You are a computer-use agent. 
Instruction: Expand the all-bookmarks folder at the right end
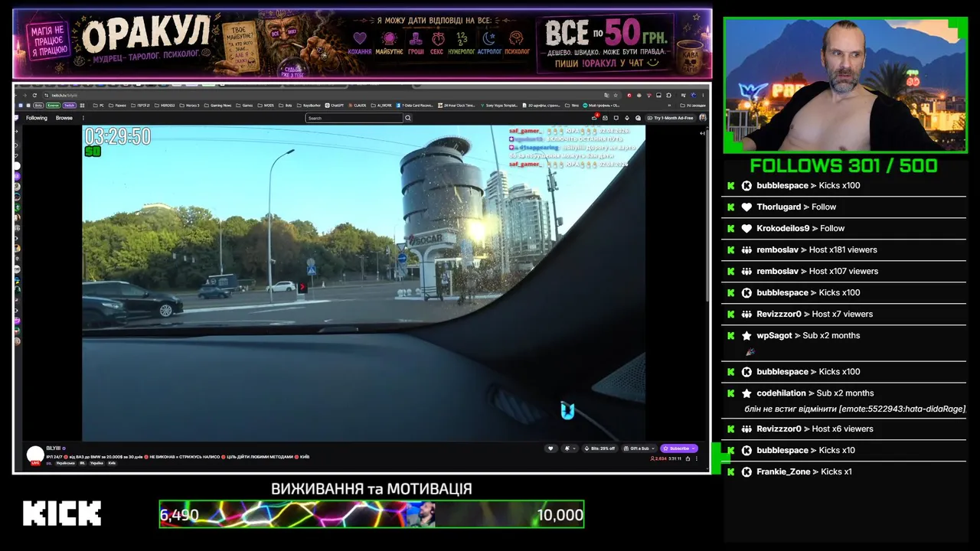[693, 106]
